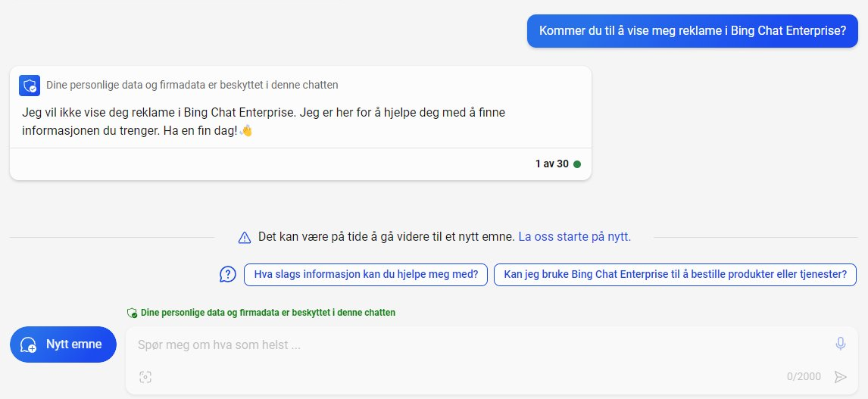Click the warning triangle icon
Screen dimensions: 868x399
tap(245, 238)
